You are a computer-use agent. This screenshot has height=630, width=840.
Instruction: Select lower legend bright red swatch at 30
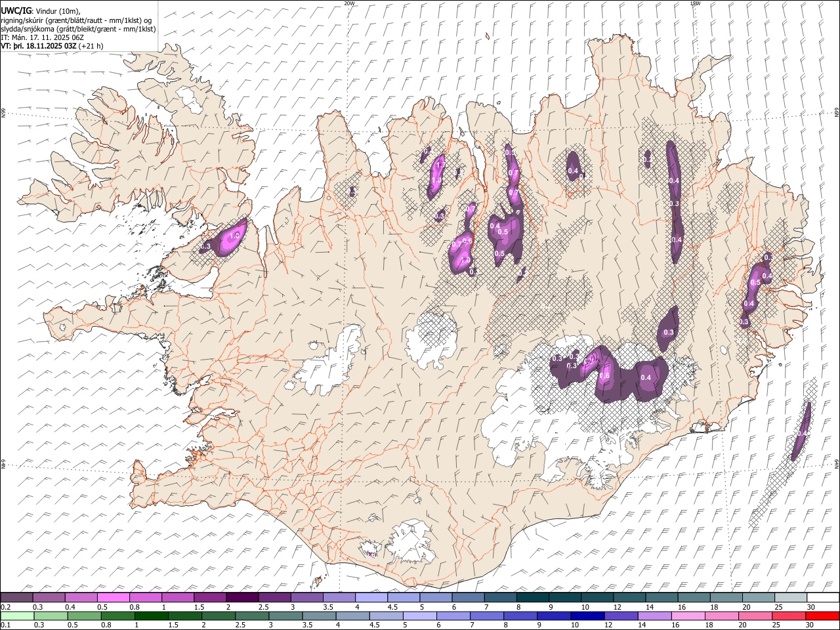[x=822, y=616]
